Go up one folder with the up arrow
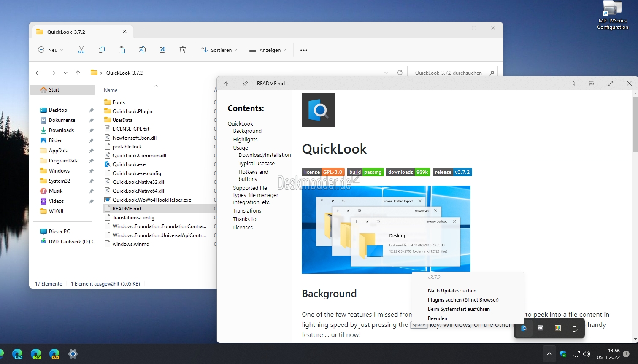 point(78,73)
